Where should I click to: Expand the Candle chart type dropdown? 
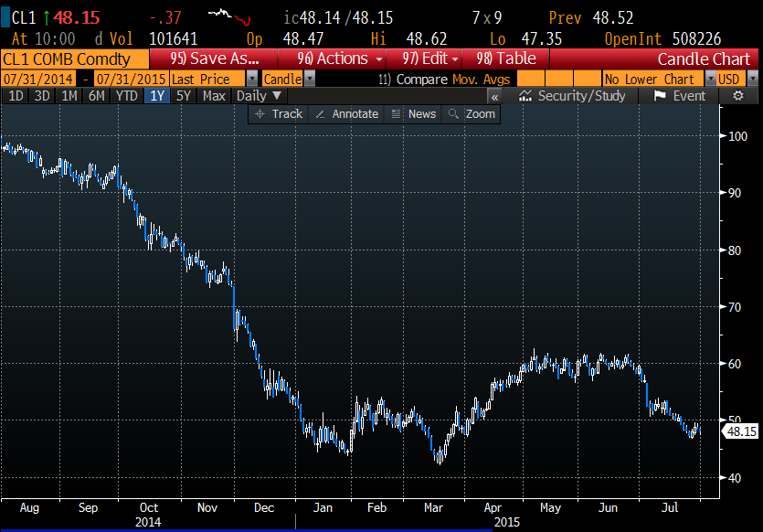pos(288,80)
